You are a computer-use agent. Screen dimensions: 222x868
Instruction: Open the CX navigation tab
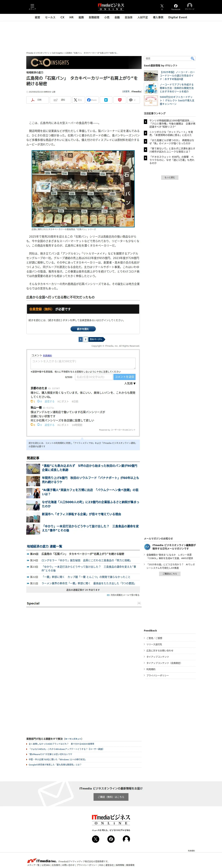click(x=62, y=17)
